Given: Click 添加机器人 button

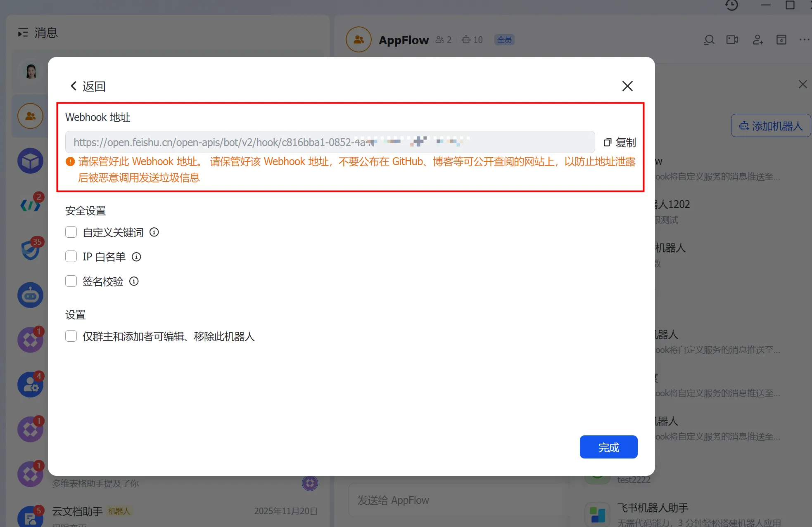Looking at the screenshot, I should coord(771,126).
